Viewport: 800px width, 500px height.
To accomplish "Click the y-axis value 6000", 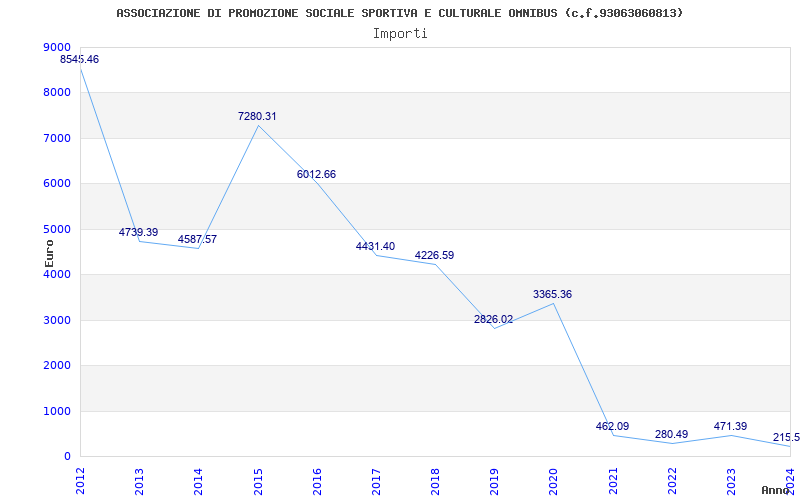I will click(57, 184).
